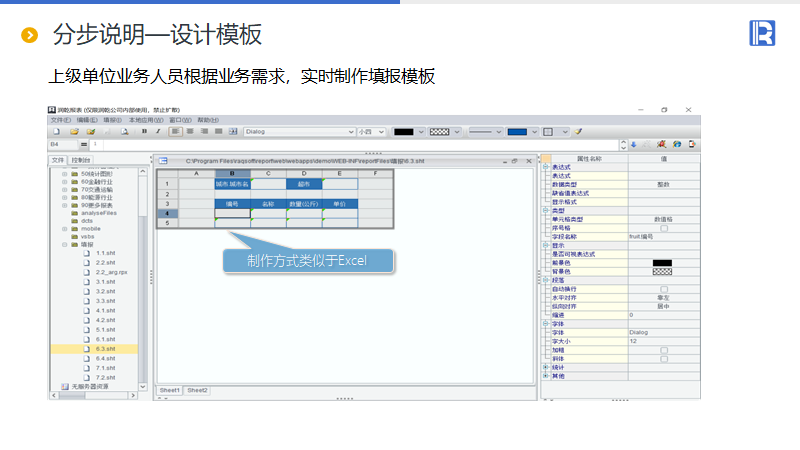Toggle the 斜体 checkbox in properties
The height and width of the screenshot is (450, 800).
click(x=664, y=359)
